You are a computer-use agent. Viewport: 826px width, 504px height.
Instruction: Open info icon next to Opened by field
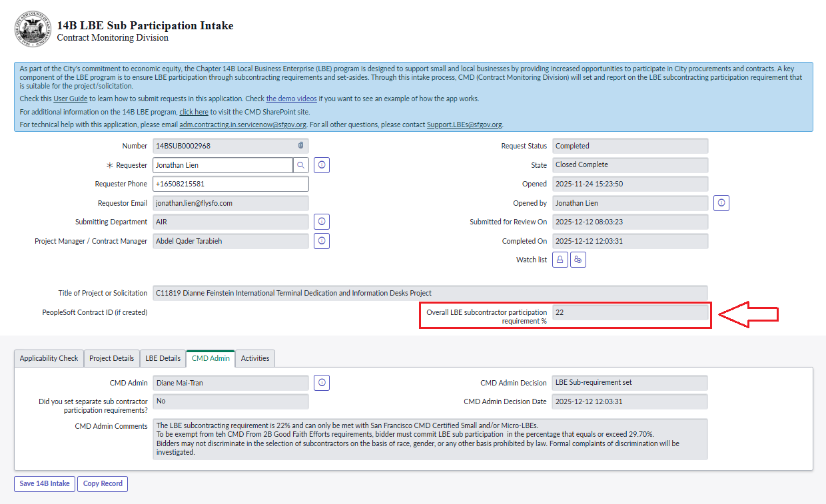[x=721, y=203]
